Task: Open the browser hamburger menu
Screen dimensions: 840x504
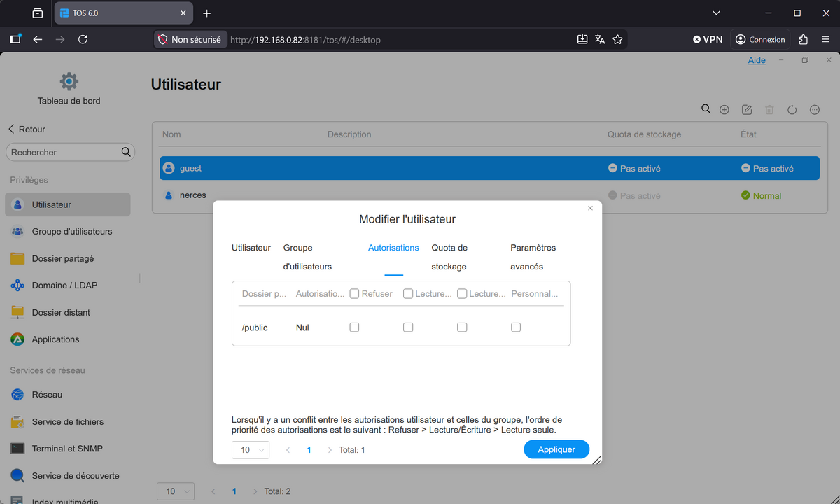Action: point(825,40)
